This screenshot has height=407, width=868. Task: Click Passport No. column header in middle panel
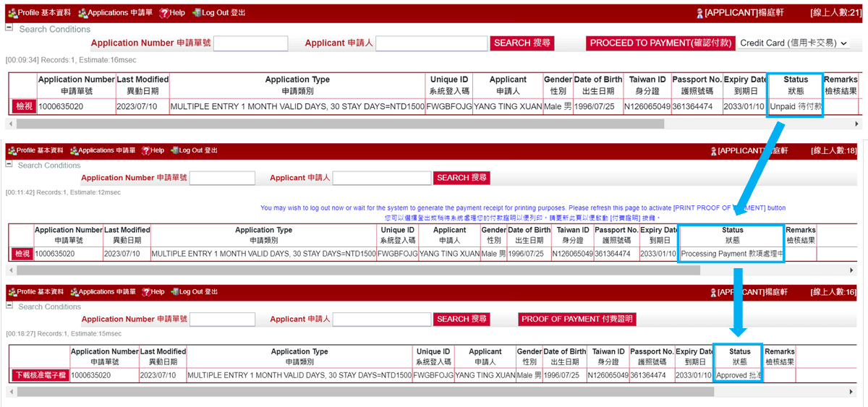616,235
